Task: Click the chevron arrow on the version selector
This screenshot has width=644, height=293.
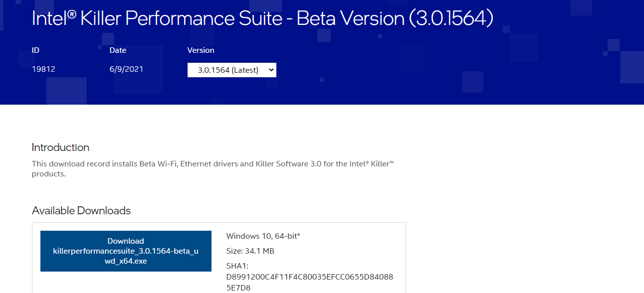Action: (x=271, y=70)
